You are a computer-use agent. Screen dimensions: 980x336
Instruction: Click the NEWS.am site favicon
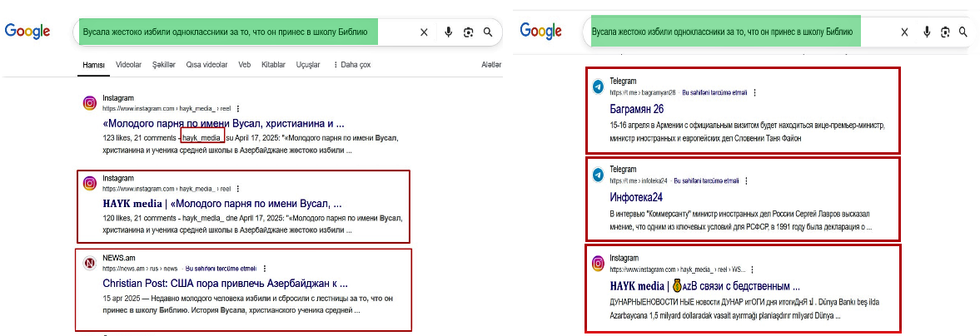[x=89, y=264]
